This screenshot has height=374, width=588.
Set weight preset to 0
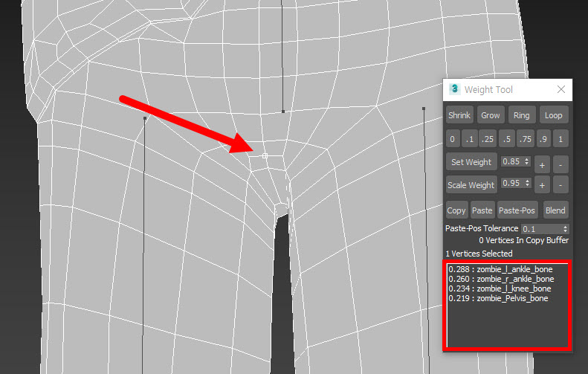(x=452, y=139)
